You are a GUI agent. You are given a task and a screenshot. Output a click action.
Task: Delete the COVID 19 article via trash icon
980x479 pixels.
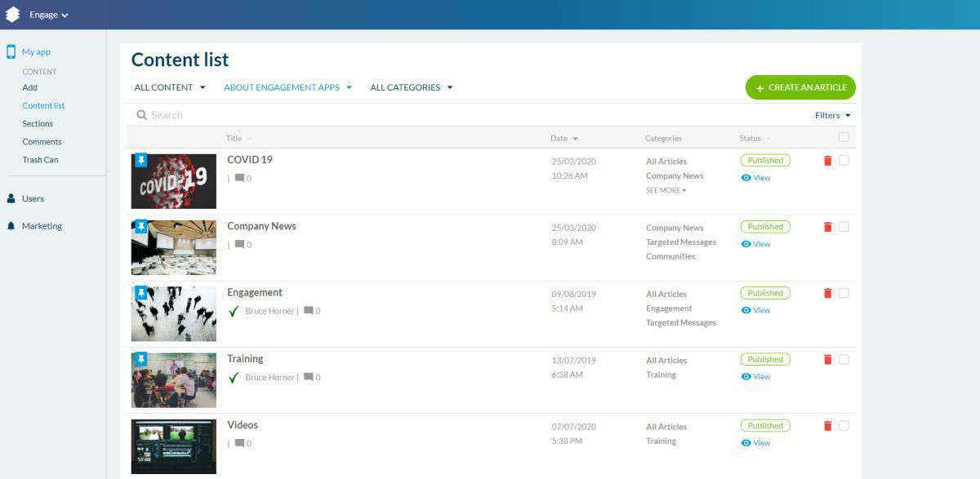point(827,160)
